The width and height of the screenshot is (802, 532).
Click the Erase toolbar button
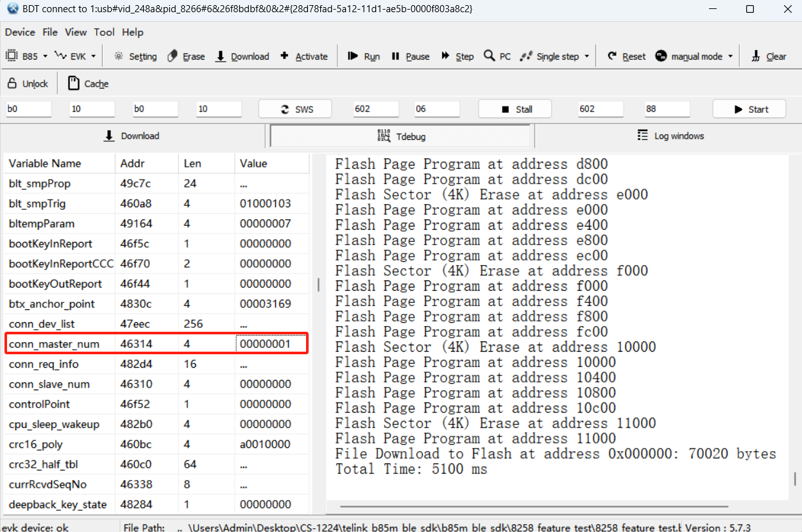pos(186,56)
